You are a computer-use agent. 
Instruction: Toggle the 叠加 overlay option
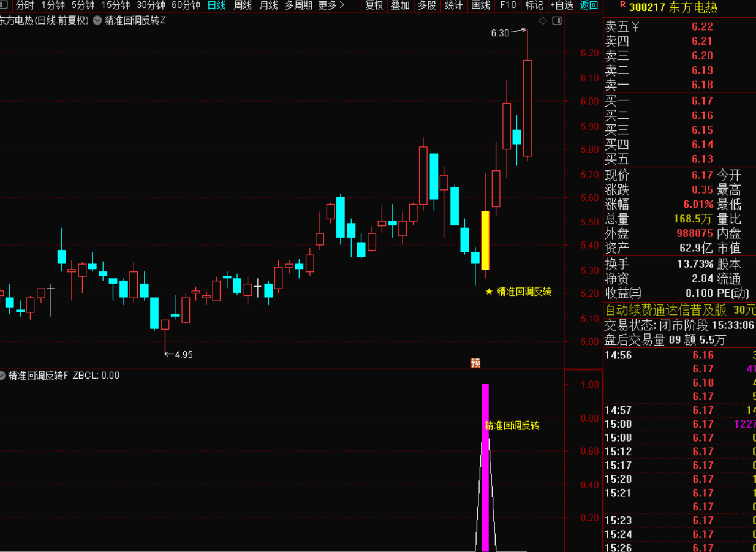click(400, 6)
